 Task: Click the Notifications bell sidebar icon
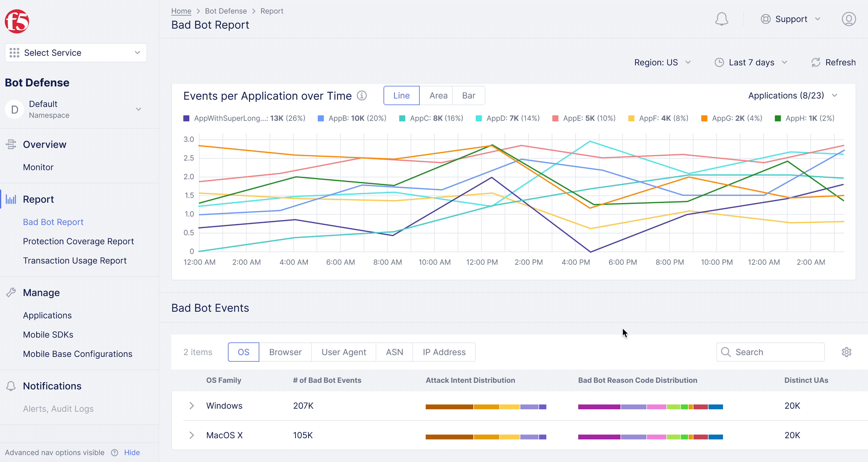11,386
